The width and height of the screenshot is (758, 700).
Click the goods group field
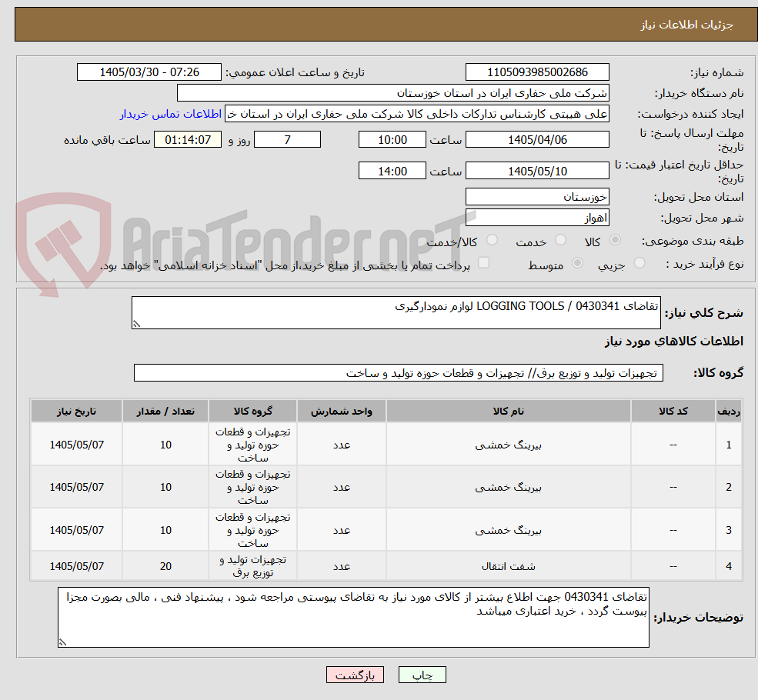click(x=399, y=373)
